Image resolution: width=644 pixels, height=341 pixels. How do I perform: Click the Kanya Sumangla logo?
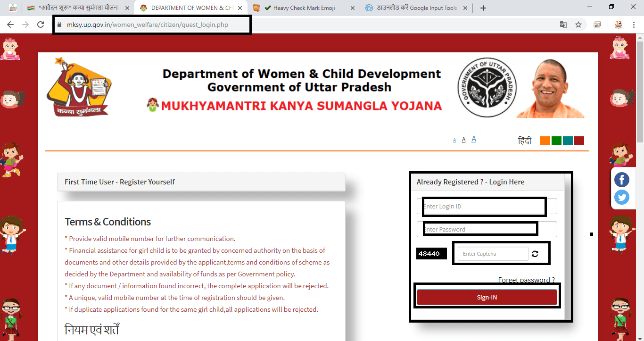pos(79,87)
